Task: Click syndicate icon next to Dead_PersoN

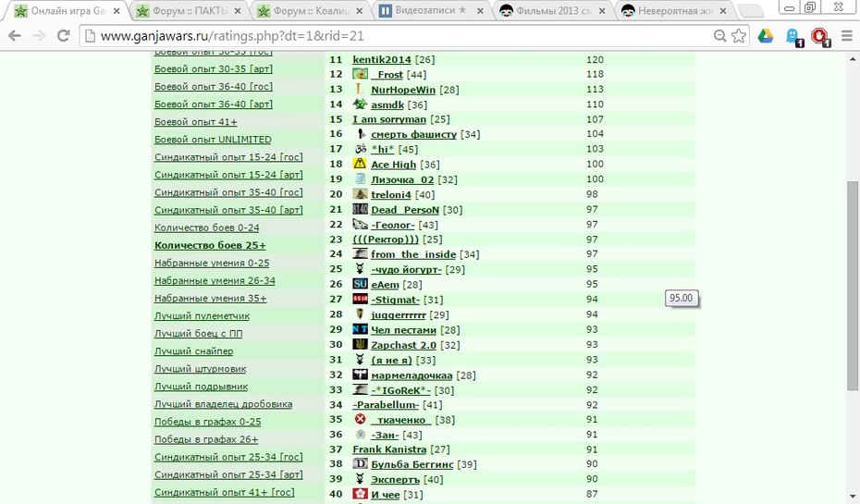Action: pyautogui.click(x=360, y=209)
